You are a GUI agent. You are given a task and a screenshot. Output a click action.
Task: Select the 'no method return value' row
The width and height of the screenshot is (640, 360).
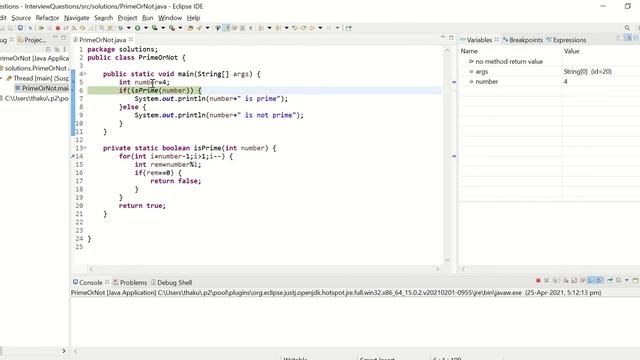549,61
